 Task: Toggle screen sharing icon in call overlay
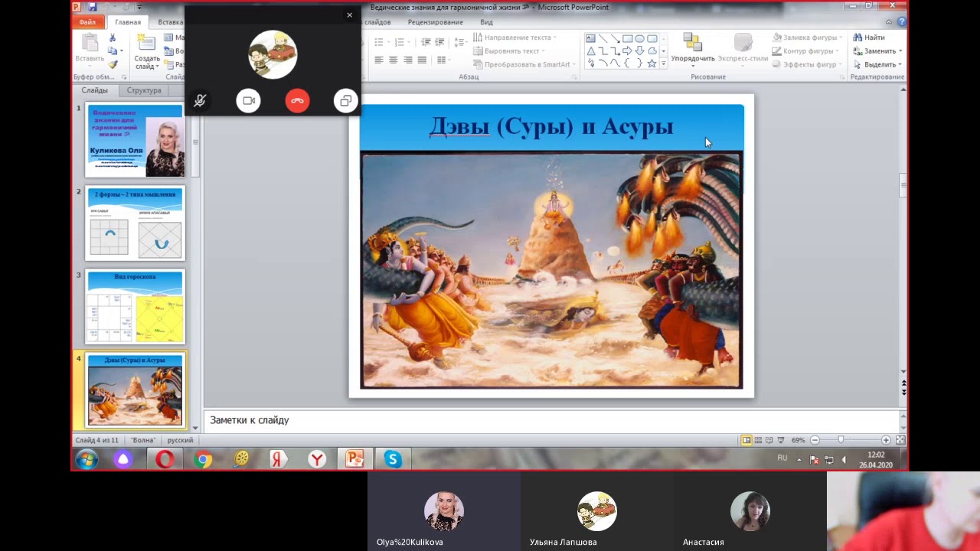(x=346, y=100)
